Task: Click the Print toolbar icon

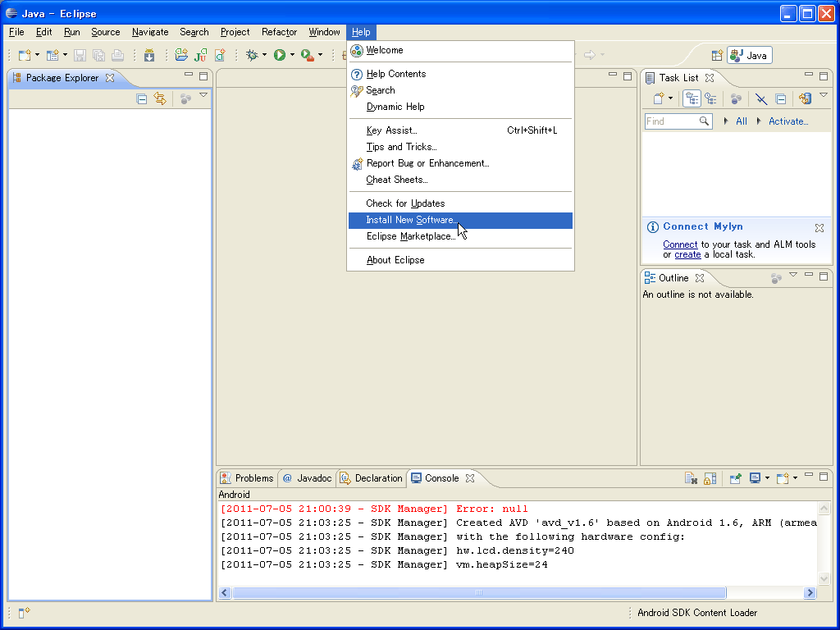Action: tap(118, 55)
